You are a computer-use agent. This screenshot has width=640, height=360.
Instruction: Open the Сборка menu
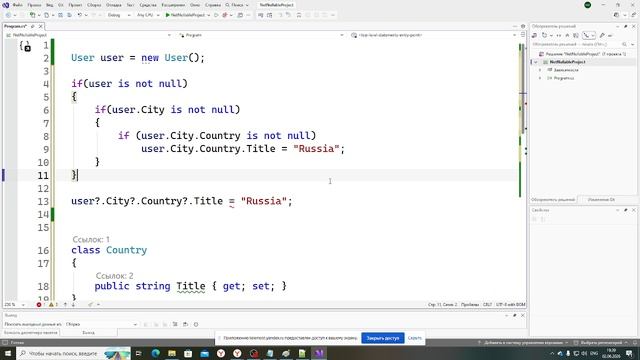[x=94, y=5]
